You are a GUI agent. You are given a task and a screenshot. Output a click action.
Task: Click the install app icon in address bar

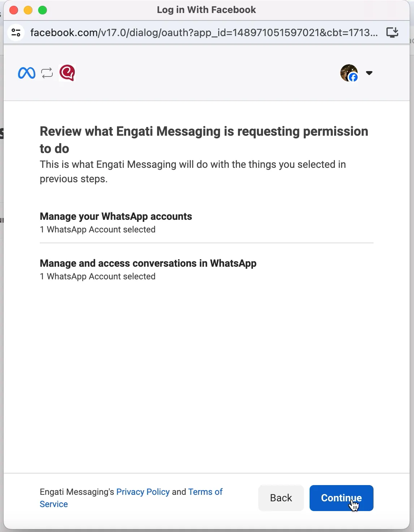tap(392, 32)
